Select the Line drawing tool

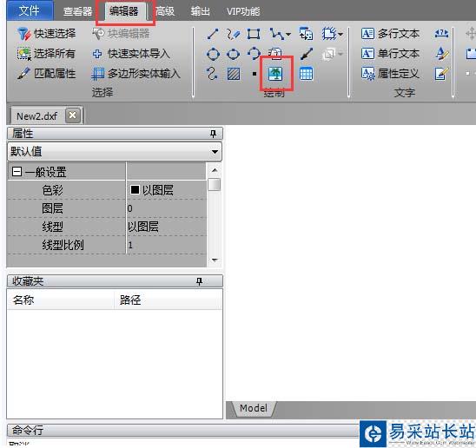[x=213, y=34]
